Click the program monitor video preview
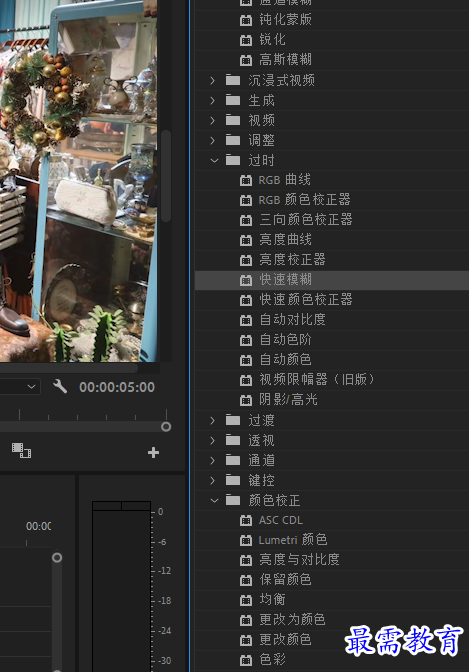This screenshot has height=672, width=469. click(78, 180)
